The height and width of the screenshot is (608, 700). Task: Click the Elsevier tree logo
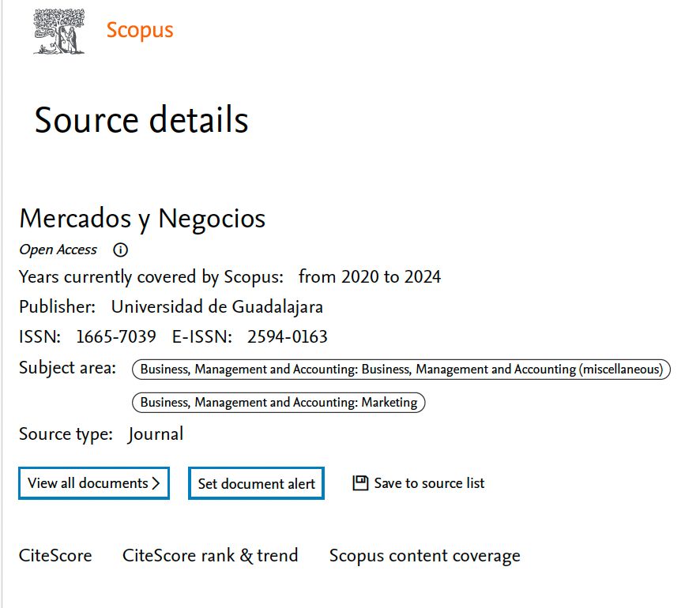(58, 32)
